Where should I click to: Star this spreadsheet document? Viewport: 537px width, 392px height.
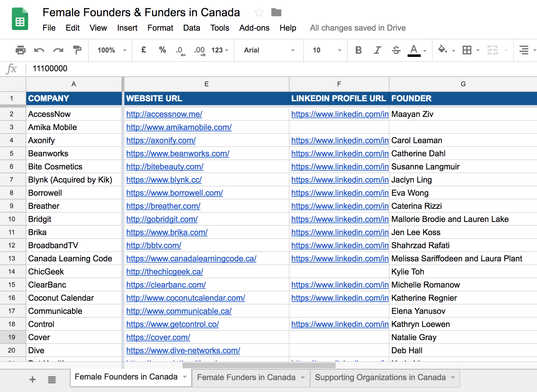coord(259,13)
